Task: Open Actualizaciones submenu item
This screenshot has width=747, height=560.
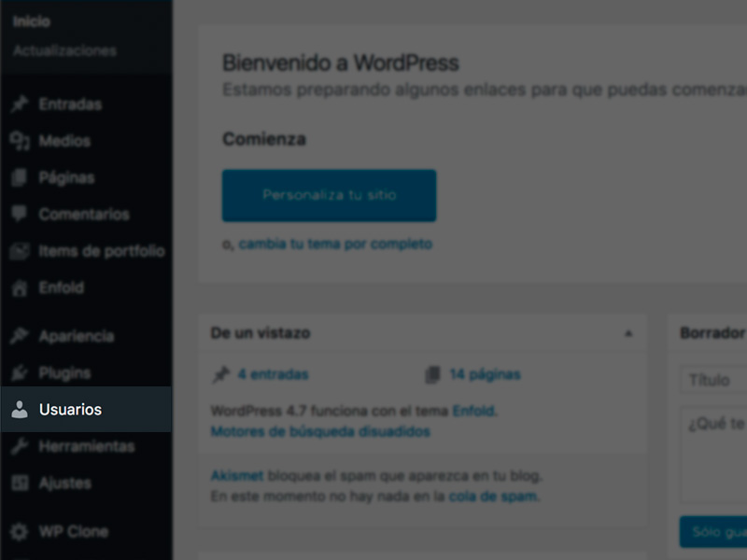Action: pos(64,51)
